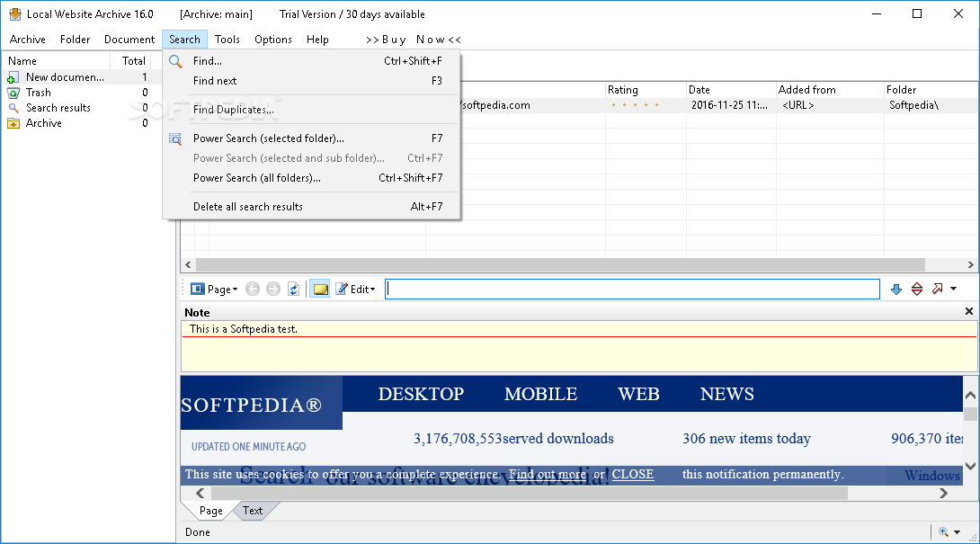Open the zoom magnifier in status bar
Screen dimensions: 980x544
[943, 532]
